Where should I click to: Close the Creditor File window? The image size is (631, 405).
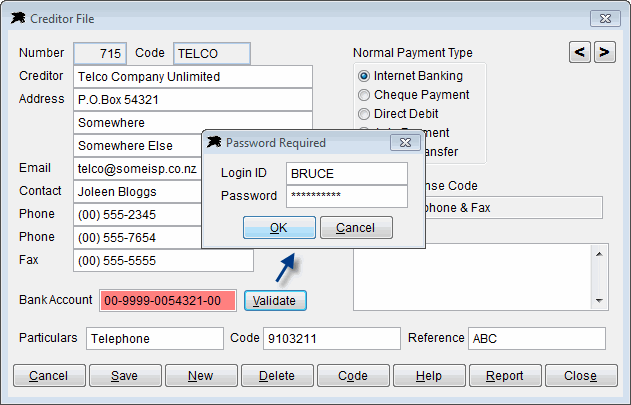pyautogui.click(x=605, y=19)
